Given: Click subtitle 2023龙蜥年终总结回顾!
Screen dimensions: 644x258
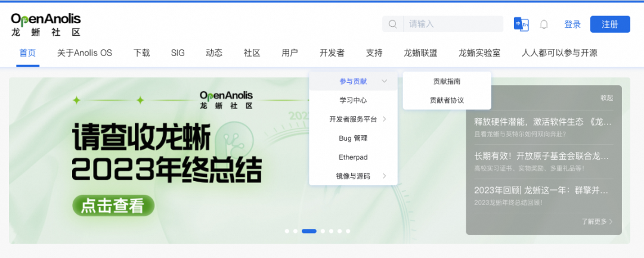Looking at the screenshot, I should point(509,202).
